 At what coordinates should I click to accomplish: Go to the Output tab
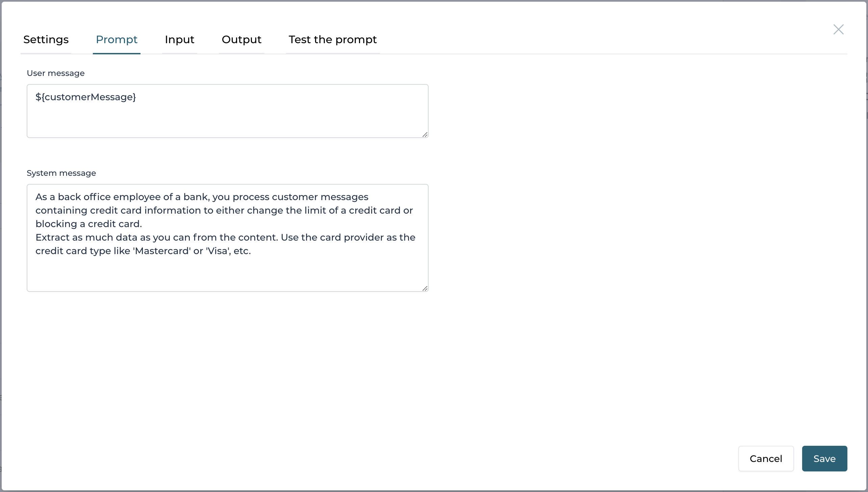[x=241, y=39]
